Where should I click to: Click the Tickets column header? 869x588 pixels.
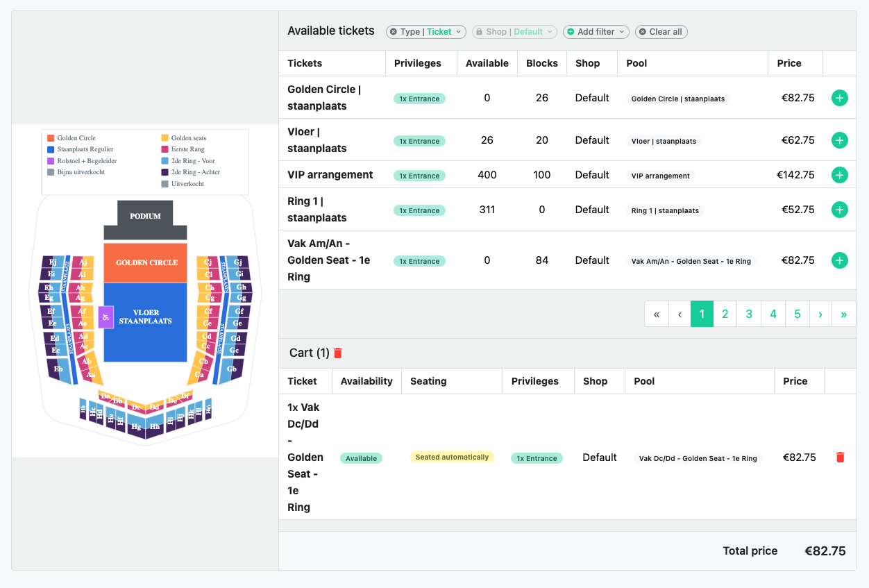click(305, 63)
